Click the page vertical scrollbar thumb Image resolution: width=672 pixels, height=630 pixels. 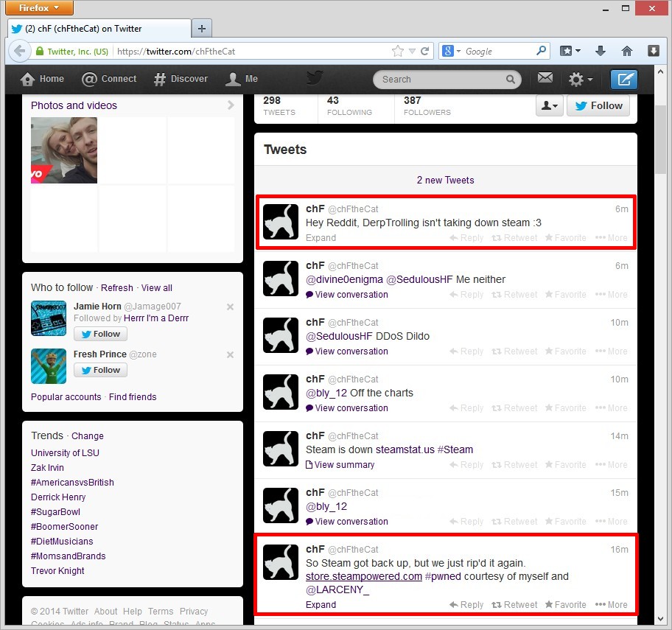pyautogui.click(x=660, y=139)
